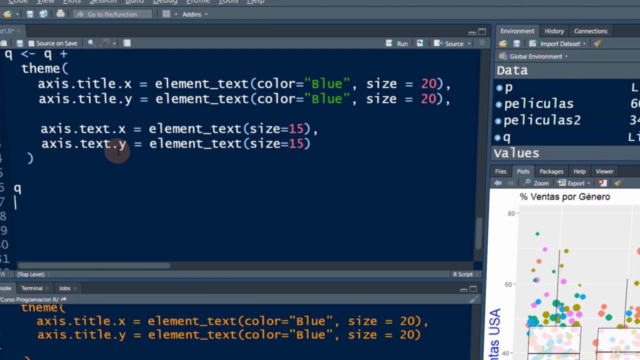Expand the code tools wand dropdown

pos(115,43)
